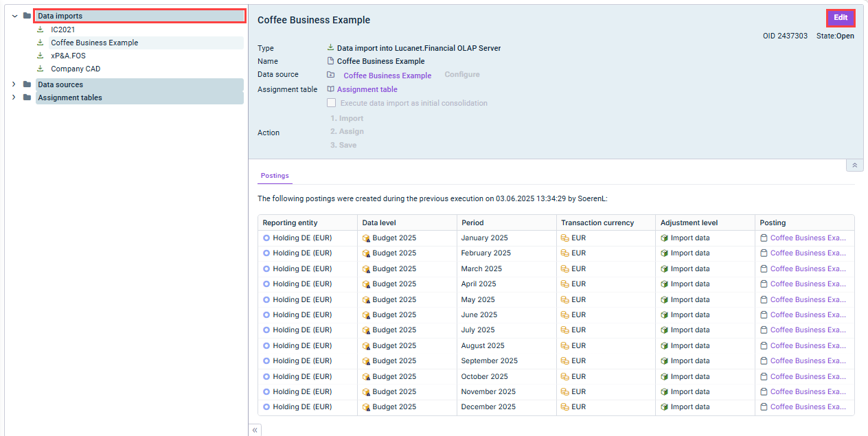Image resolution: width=868 pixels, height=436 pixels.
Task: Click the Assignment tables folder icon
Action: 27,97
